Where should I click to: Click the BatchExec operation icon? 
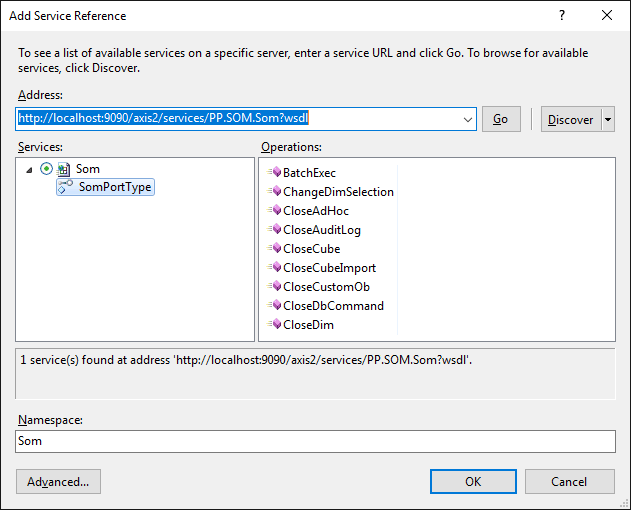pos(275,173)
